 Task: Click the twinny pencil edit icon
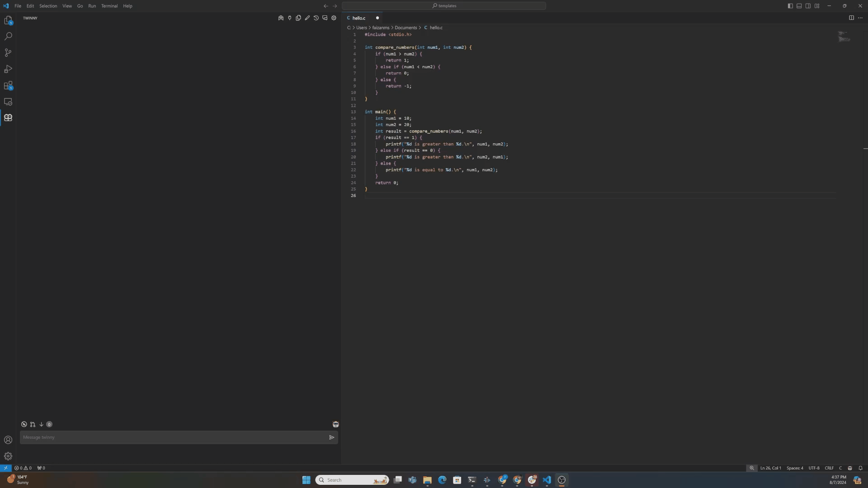[307, 18]
